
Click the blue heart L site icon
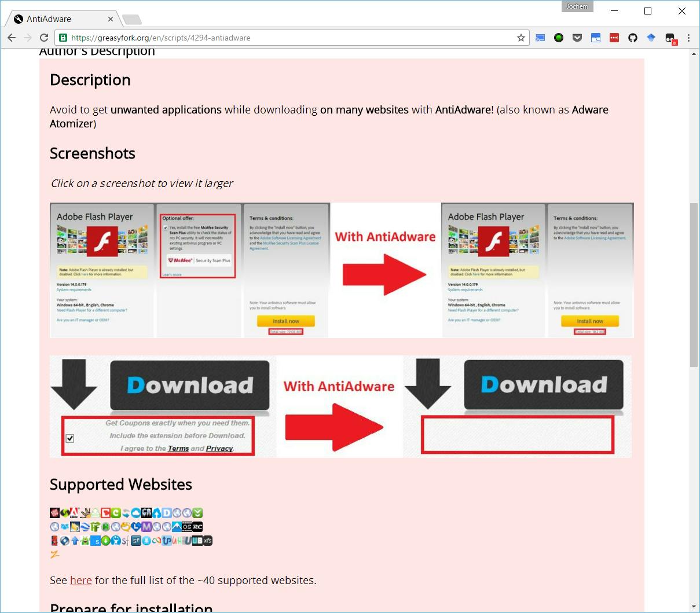(x=136, y=527)
